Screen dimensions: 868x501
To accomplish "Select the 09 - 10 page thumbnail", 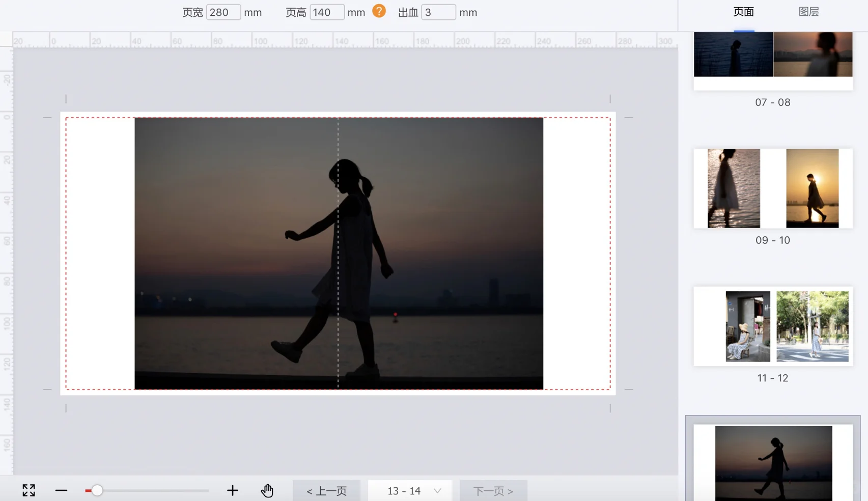I will pyautogui.click(x=773, y=188).
